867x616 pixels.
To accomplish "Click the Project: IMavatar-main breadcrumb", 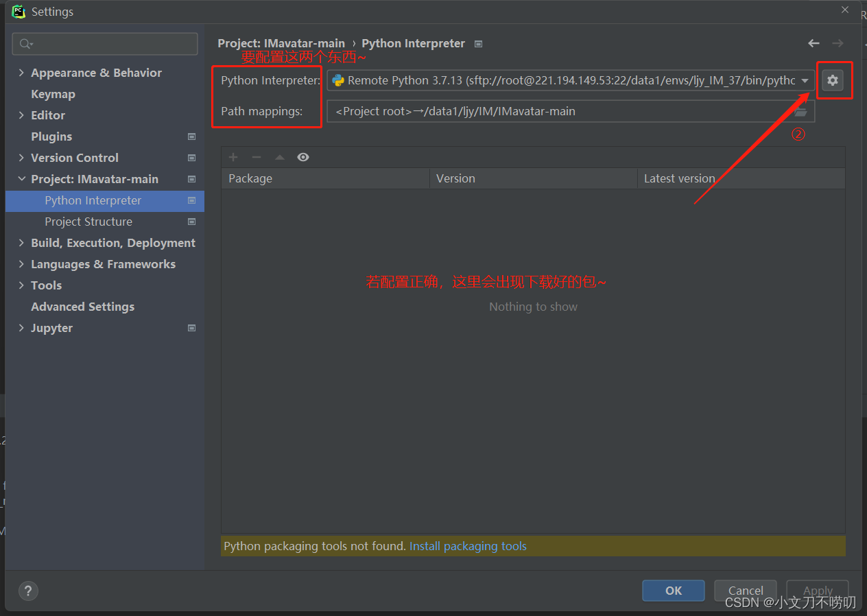I will (281, 43).
